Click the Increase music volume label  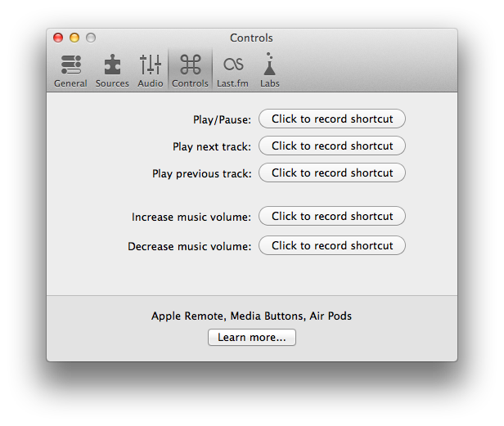pyautogui.click(x=191, y=217)
